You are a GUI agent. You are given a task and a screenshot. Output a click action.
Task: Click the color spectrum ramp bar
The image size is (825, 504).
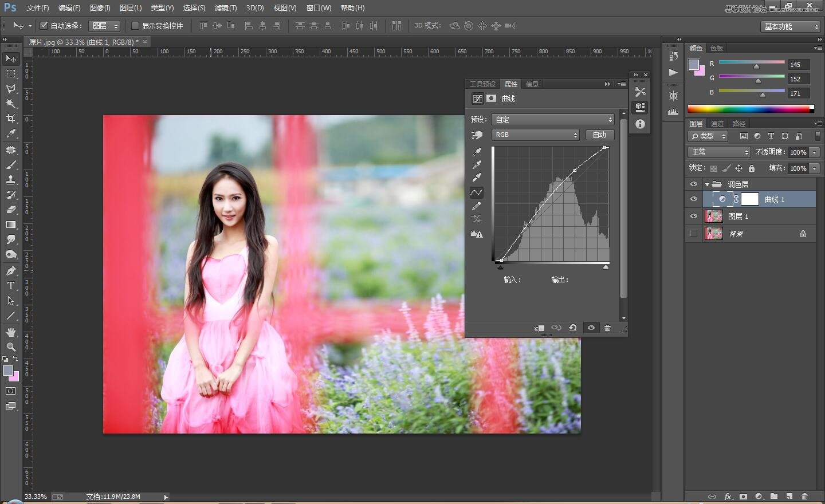[x=748, y=109]
